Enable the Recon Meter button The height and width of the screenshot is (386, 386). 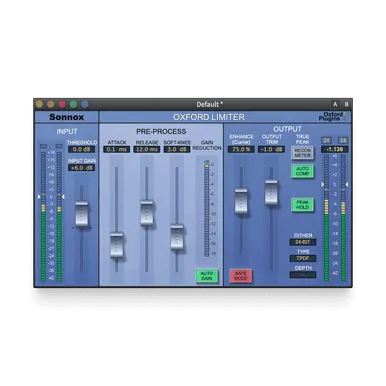point(302,153)
